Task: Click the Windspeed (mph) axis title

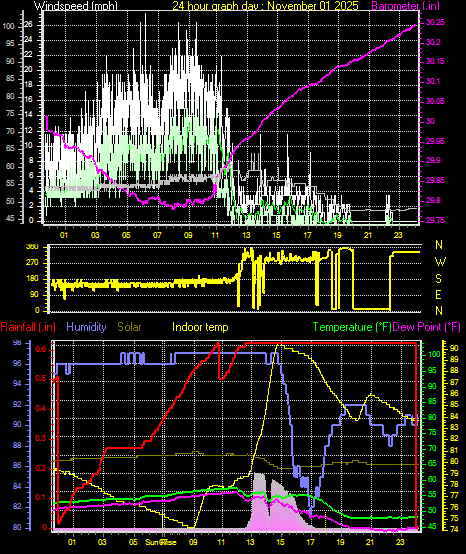Action: click(75, 5)
